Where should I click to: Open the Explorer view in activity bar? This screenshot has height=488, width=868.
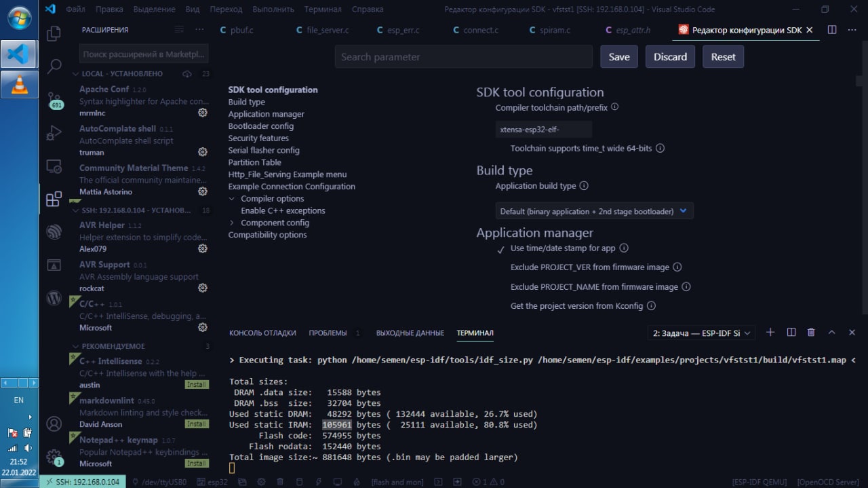pyautogui.click(x=54, y=34)
